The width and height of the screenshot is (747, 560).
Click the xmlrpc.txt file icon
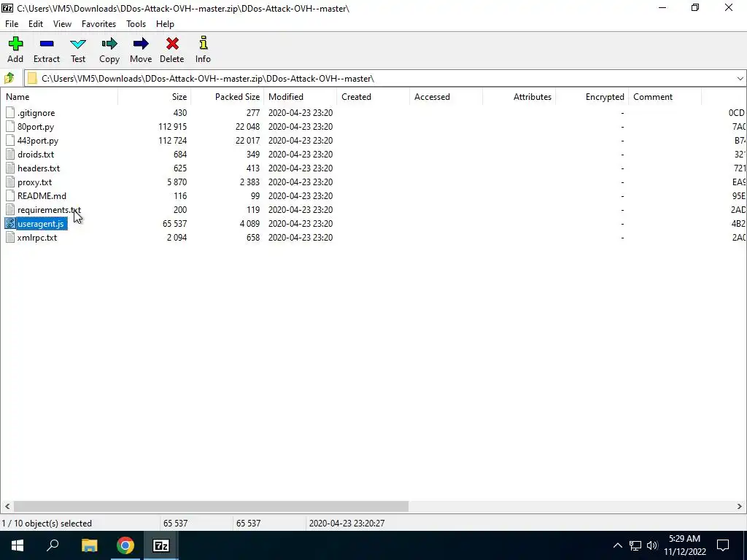click(10, 237)
